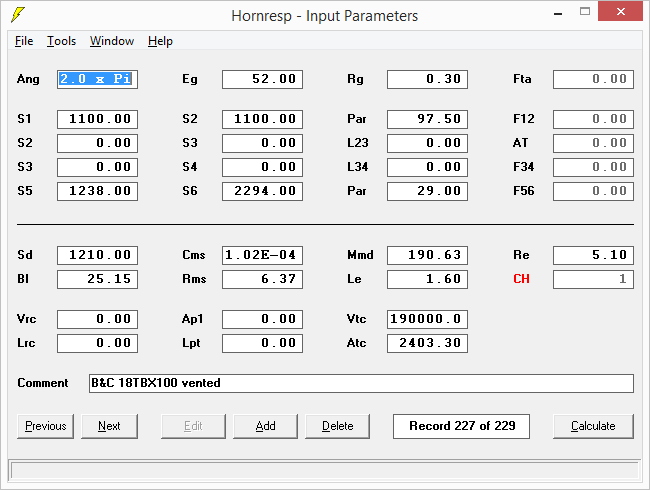Click the Mmd field with 190.63

coord(427,255)
